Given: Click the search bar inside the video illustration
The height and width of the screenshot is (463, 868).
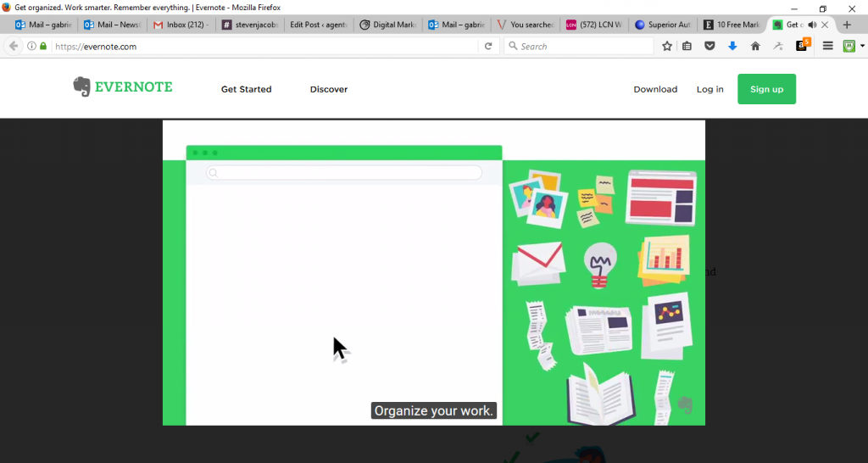Looking at the screenshot, I should pyautogui.click(x=344, y=173).
